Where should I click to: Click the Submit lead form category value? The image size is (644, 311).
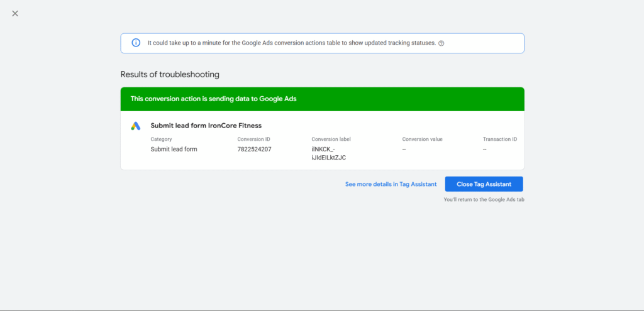tap(174, 150)
